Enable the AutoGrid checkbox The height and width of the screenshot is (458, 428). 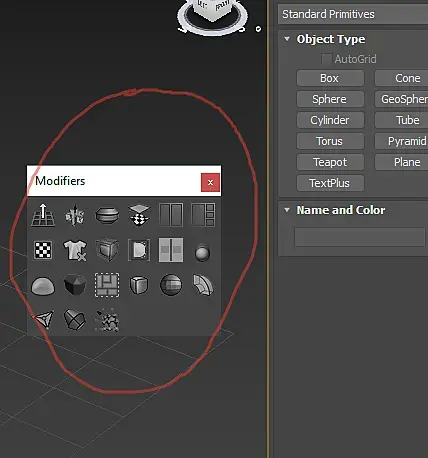pos(326,59)
